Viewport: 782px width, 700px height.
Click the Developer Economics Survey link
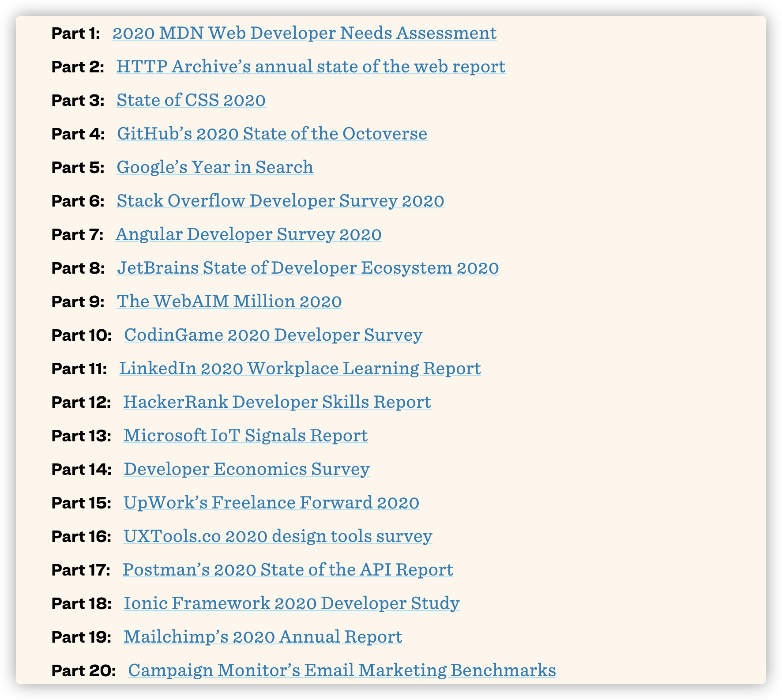coord(247,469)
